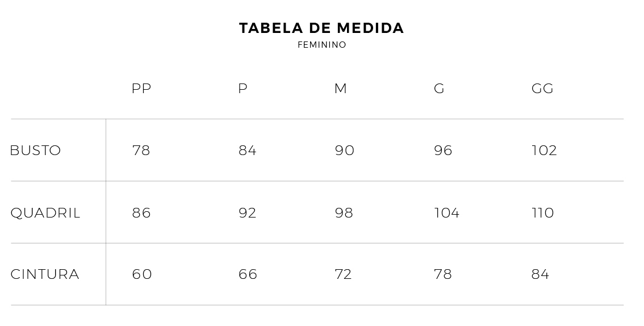The height and width of the screenshot is (326, 644).
Task: Click the P quadril value 92
Action: pyautogui.click(x=248, y=213)
